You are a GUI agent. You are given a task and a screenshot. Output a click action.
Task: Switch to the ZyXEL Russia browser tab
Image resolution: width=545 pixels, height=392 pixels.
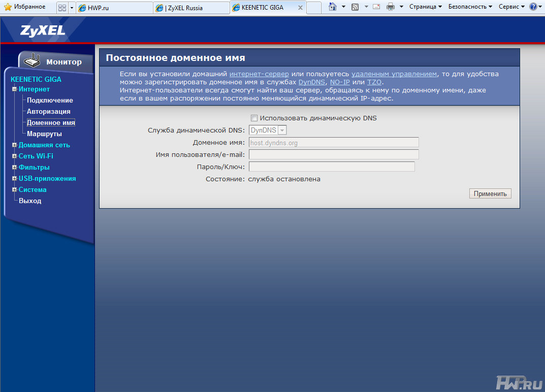[191, 8]
